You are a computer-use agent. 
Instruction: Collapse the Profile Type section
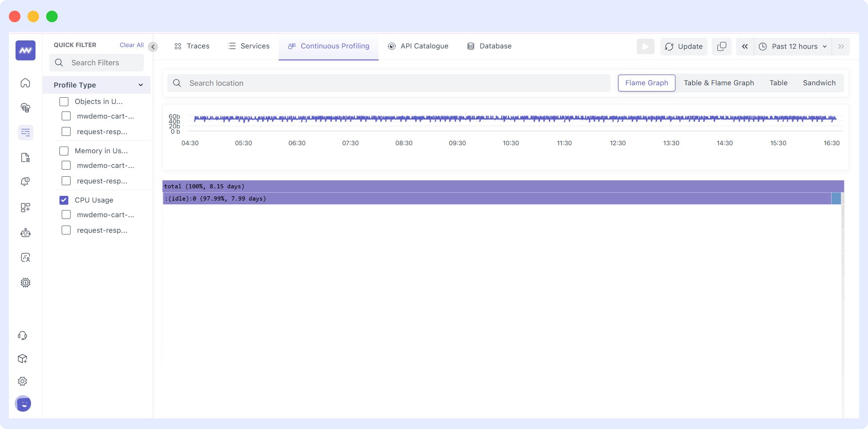point(141,84)
